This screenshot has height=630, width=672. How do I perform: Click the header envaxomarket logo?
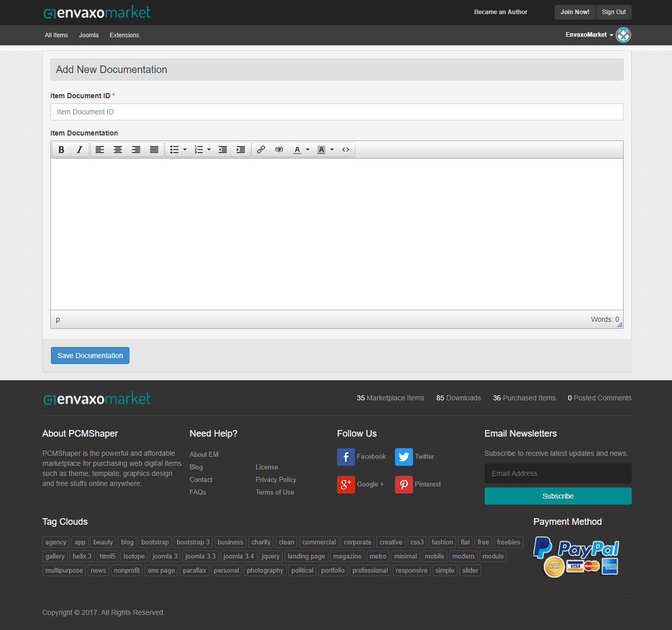tap(97, 12)
